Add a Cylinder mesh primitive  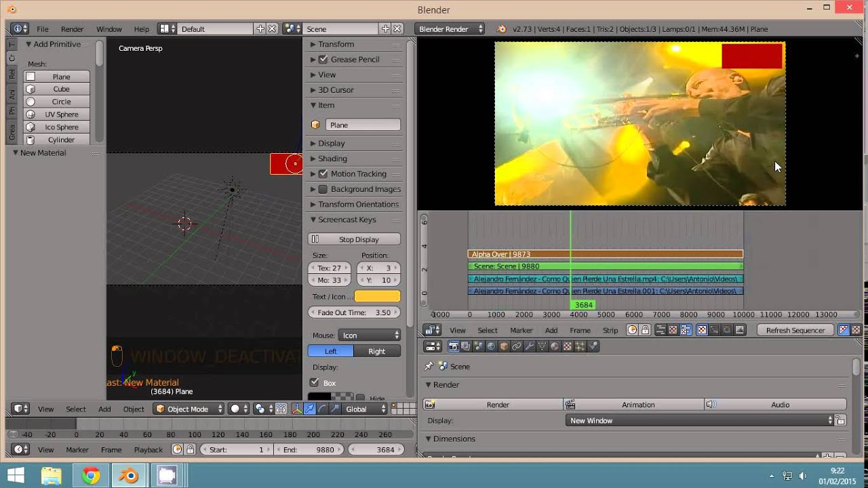(57, 140)
